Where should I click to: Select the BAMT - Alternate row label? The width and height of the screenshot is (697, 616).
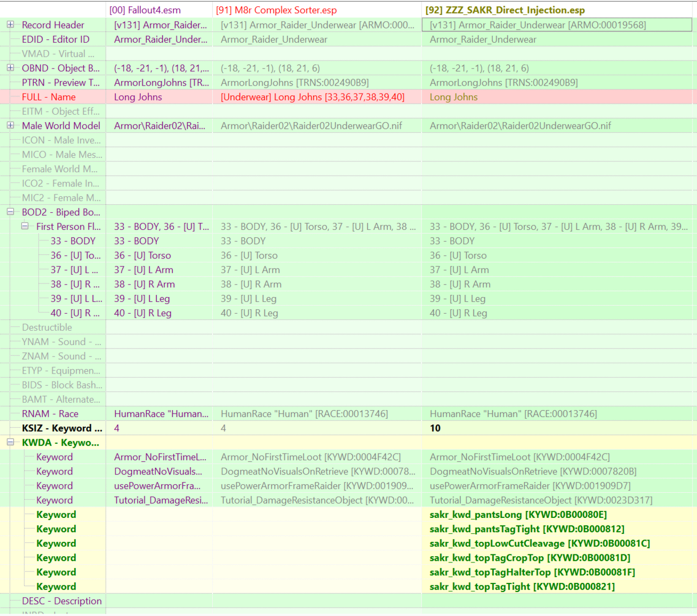tap(61, 399)
